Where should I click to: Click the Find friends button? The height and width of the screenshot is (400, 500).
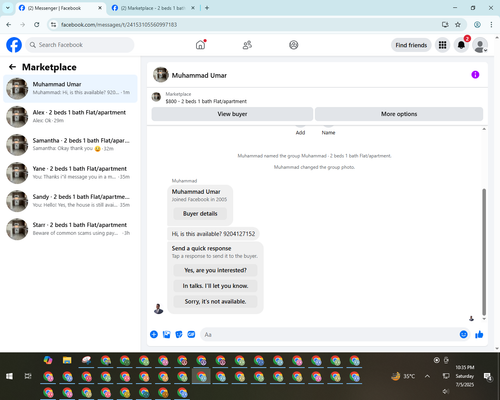point(411,45)
